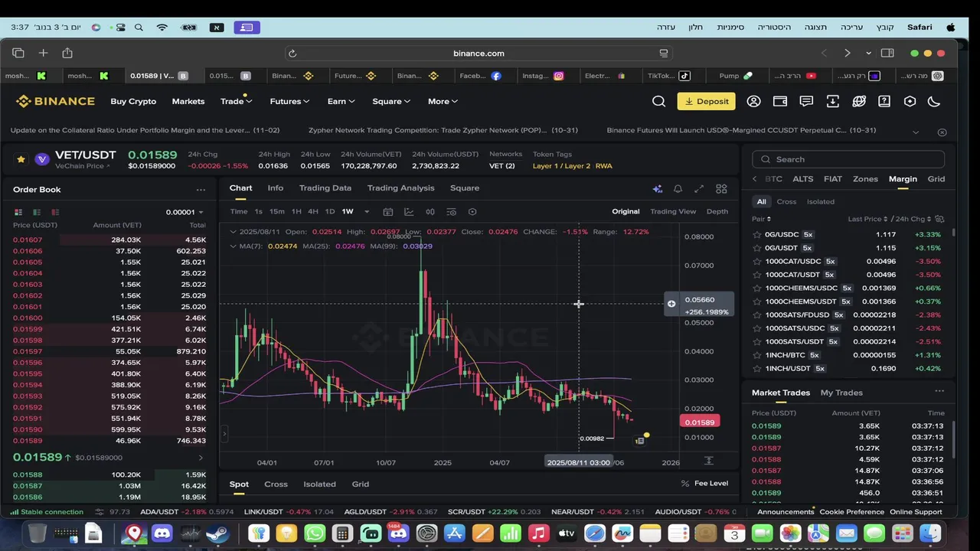Toggle dark mode with the moon icon
This screenshot has height=551, width=980.
point(933,101)
